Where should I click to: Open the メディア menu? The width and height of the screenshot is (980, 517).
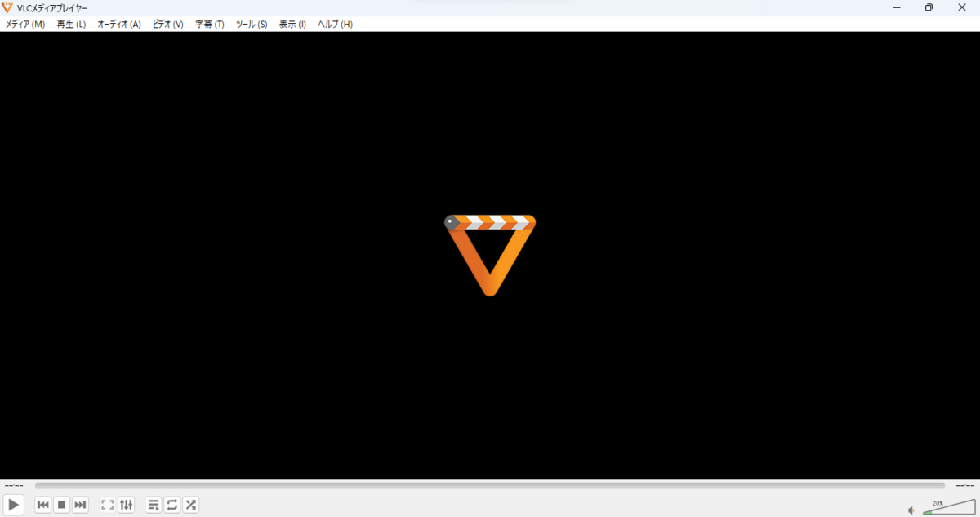click(x=24, y=24)
